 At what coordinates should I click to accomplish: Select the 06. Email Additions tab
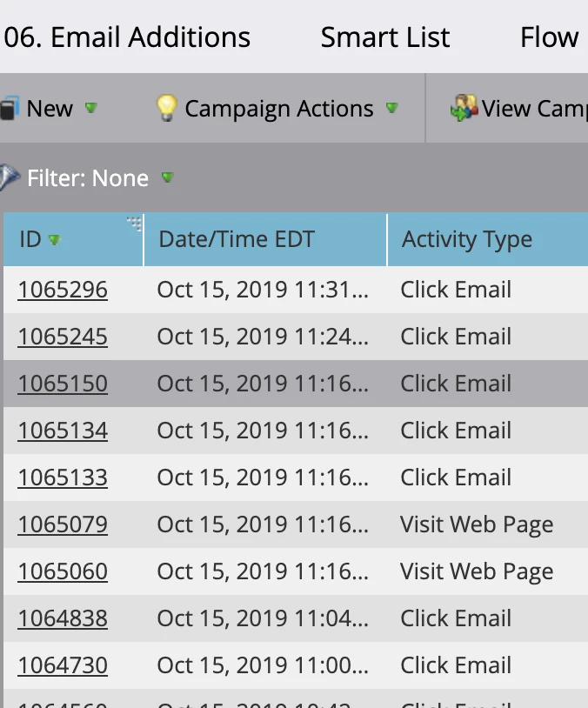(127, 37)
